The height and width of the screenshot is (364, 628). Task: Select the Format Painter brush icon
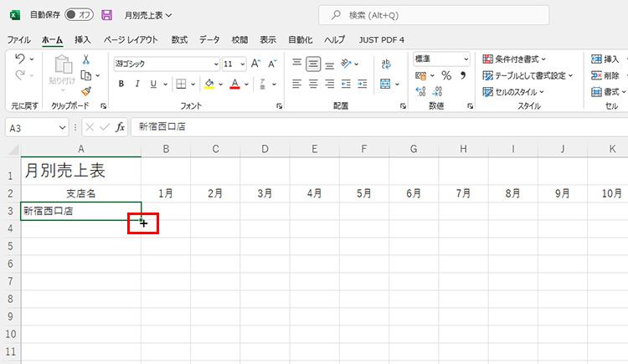pos(85,91)
